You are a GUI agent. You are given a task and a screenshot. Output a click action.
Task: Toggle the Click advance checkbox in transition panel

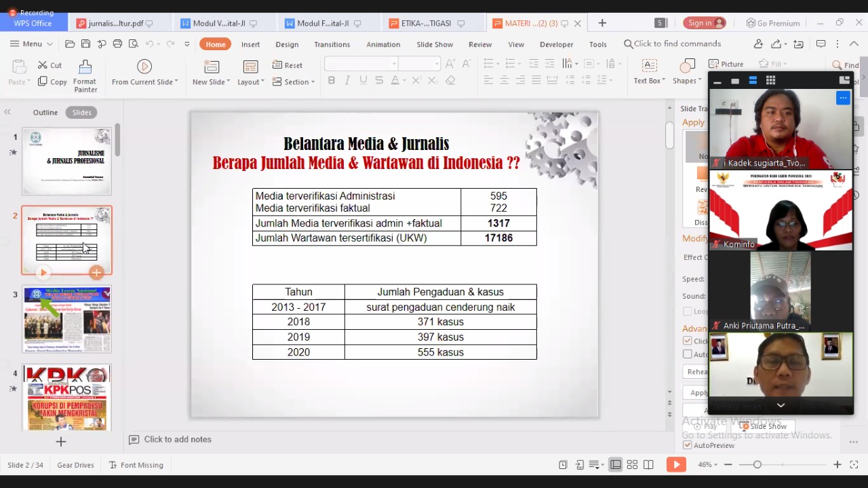[x=688, y=341]
